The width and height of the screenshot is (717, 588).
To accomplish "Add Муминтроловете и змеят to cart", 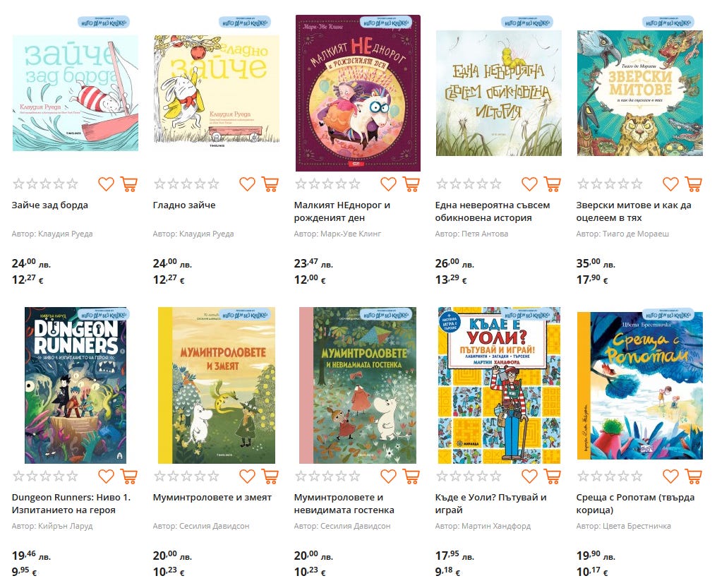I will pyautogui.click(x=270, y=476).
